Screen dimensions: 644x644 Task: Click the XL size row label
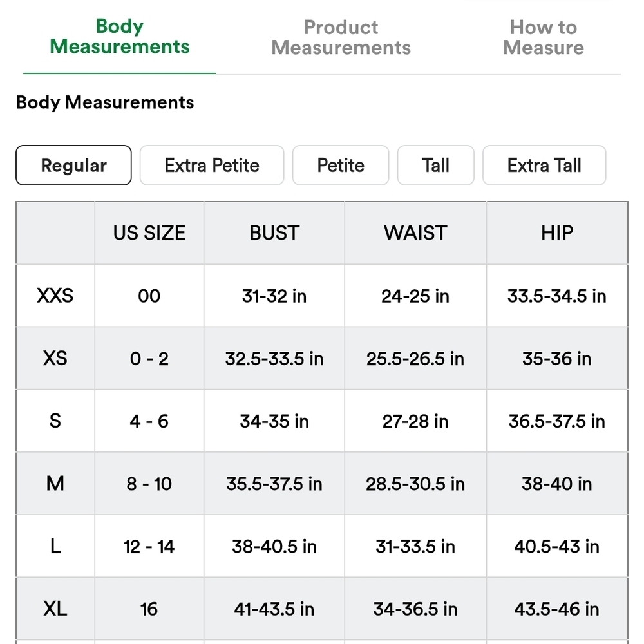point(55,609)
